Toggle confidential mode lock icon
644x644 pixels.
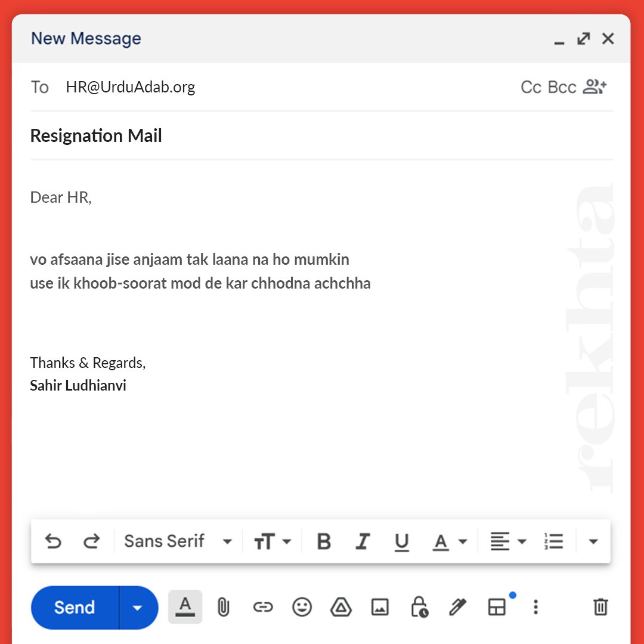tap(419, 607)
